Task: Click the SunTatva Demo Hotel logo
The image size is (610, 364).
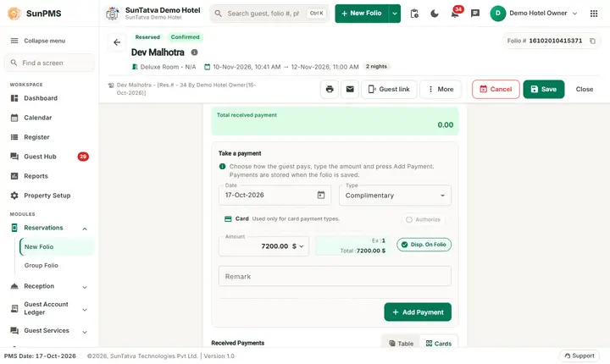Action: 113,14
